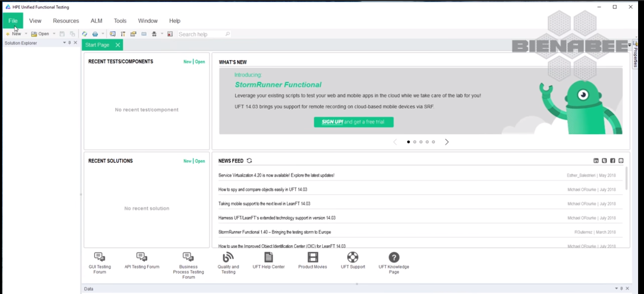
Task: Click the cube-shaped community icon in News Feed
Action: click(621, 161)
